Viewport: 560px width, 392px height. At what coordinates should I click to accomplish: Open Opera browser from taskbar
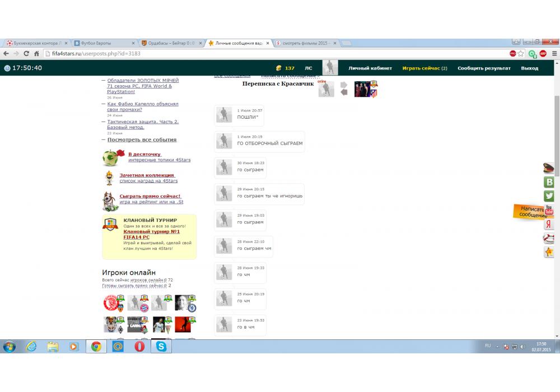pyautogui.click(x=139, y=347)
